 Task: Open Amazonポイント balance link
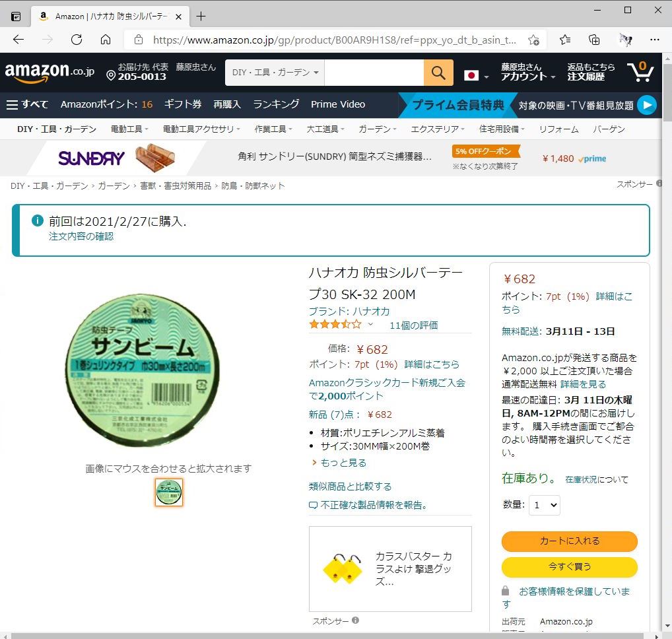[106, 104]
